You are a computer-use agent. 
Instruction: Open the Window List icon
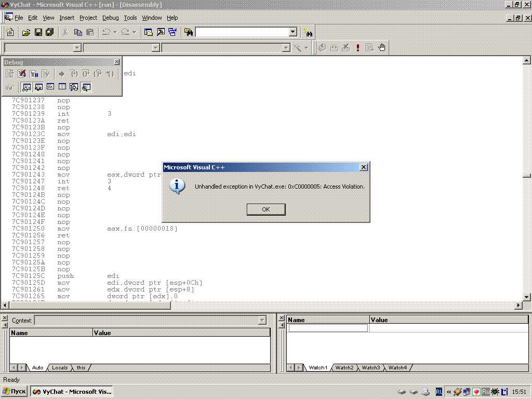(172, 32)
